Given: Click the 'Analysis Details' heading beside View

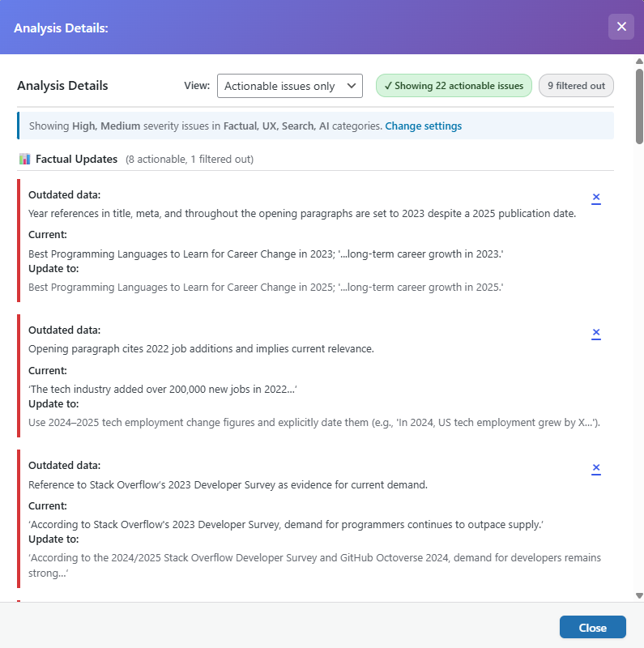Looking at the screenshot, I should [62, 86].
